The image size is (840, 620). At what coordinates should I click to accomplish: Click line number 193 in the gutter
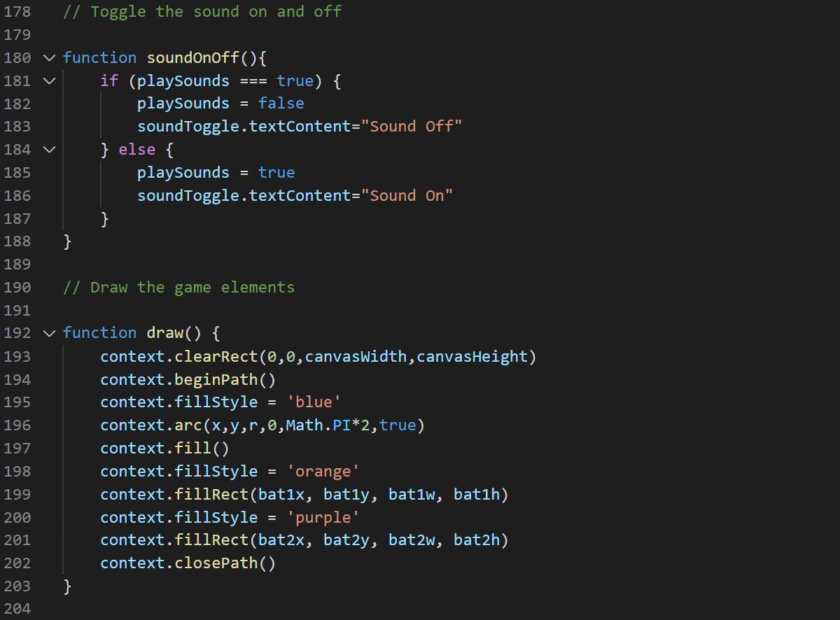pos(17,356)
